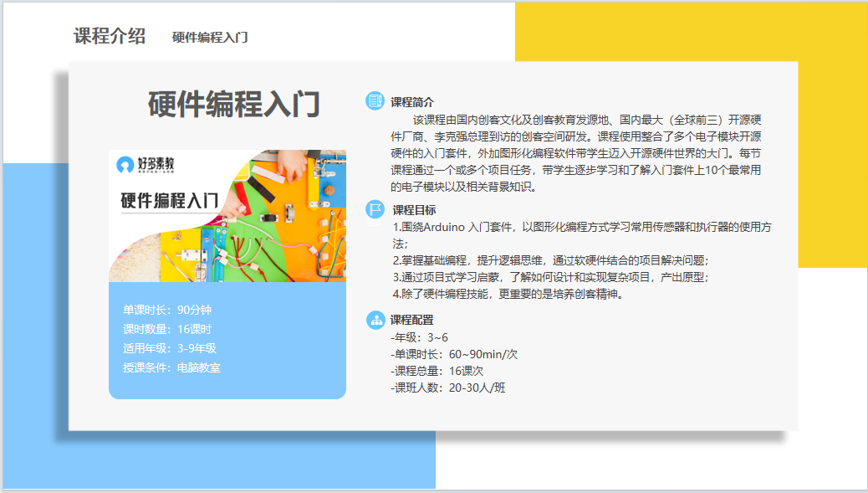The image size is (868, 493).
Task: Select the 课程介绍 page title
Action: [110, 36]
